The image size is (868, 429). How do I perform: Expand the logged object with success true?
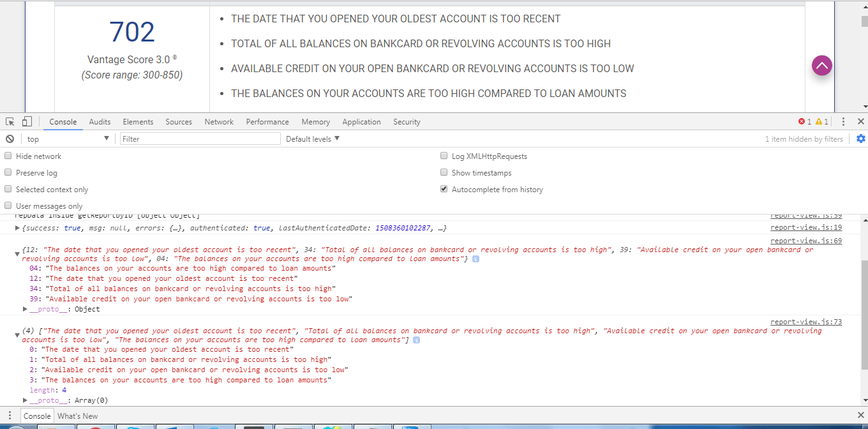pos(17,228)
